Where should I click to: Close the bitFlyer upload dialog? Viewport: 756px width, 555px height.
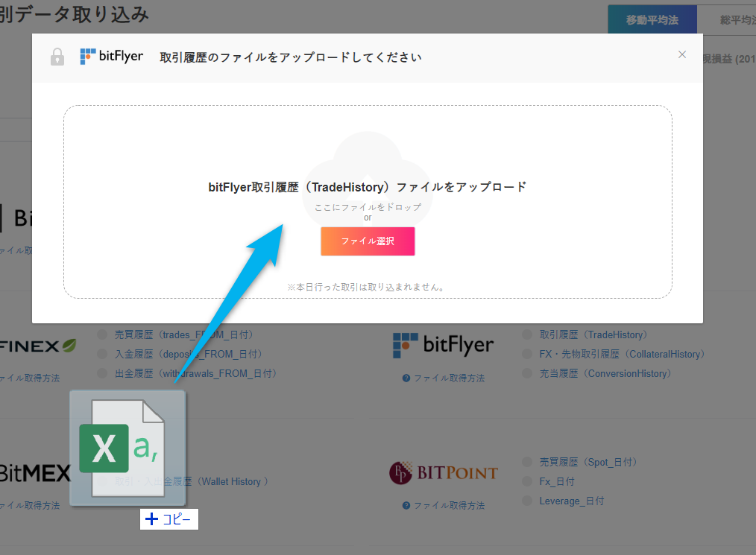(x=681, y=54)
